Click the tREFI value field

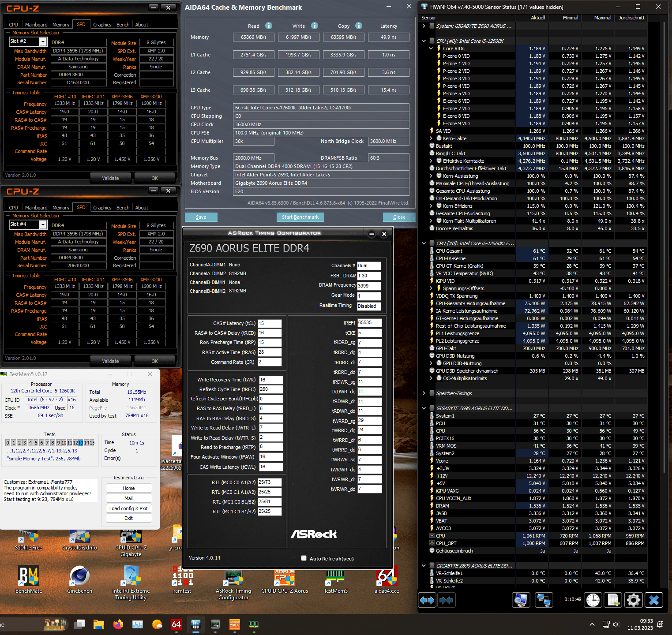pyautogui.click(x=369, y=323)
